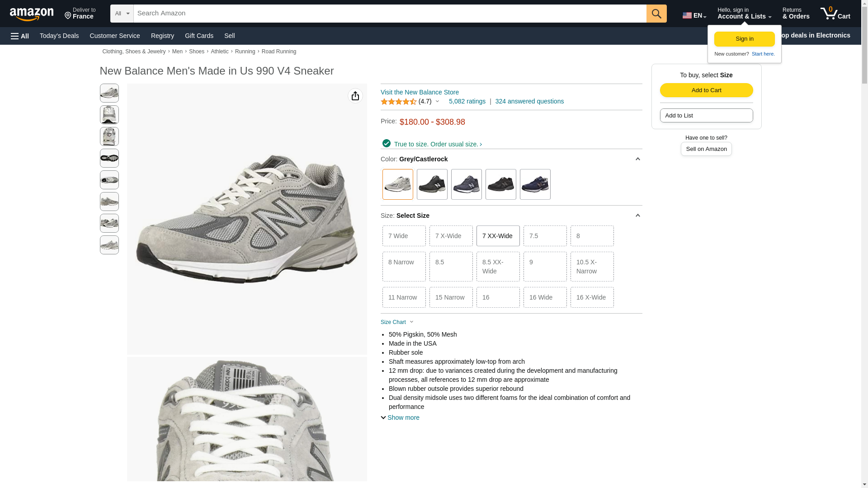Open the EN language flag selector
This screenshot has height=488, width=868.
click(x=694, y=15)
